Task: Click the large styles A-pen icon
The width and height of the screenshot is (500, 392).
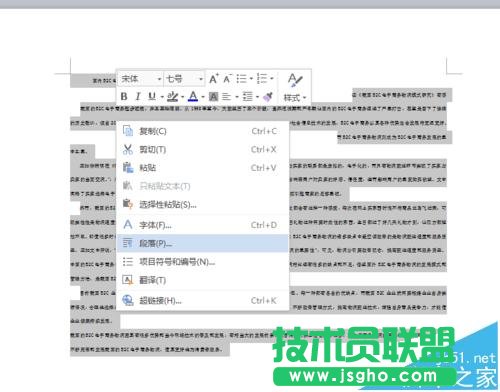Action: point(295,80)
